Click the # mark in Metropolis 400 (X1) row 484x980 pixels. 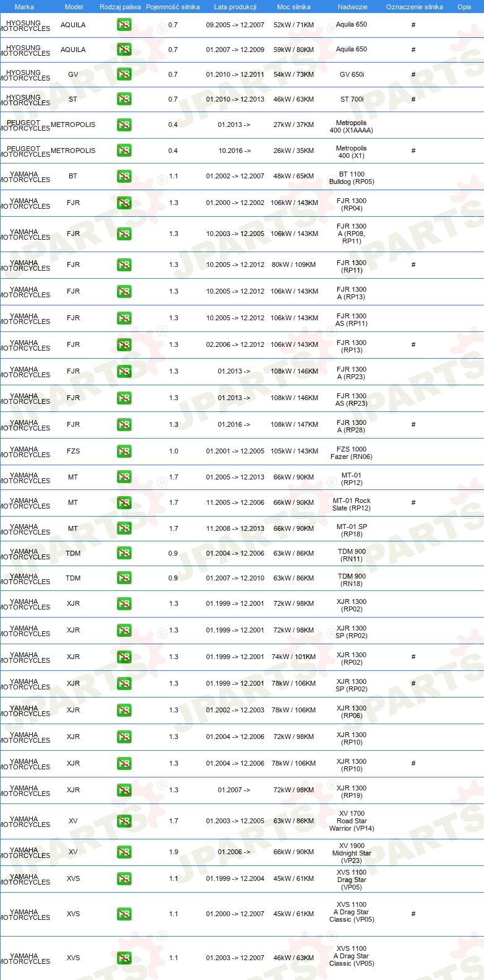[x=413, y=151]
